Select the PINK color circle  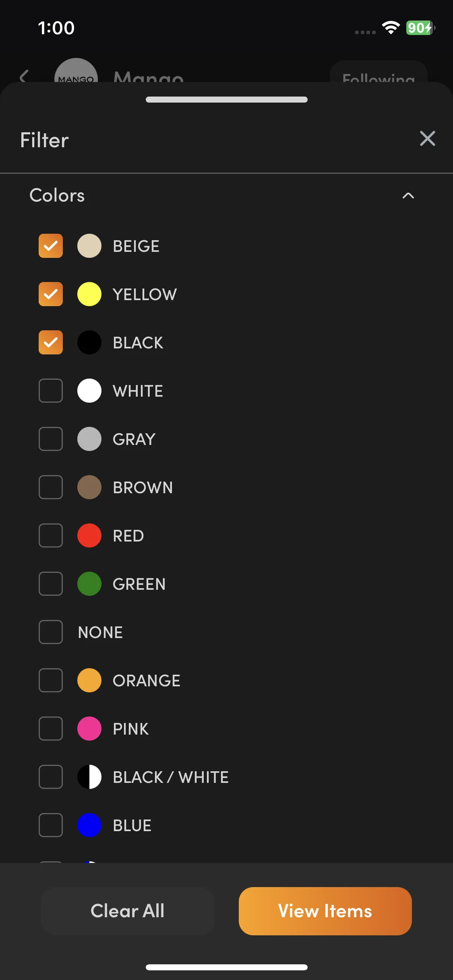89,729
